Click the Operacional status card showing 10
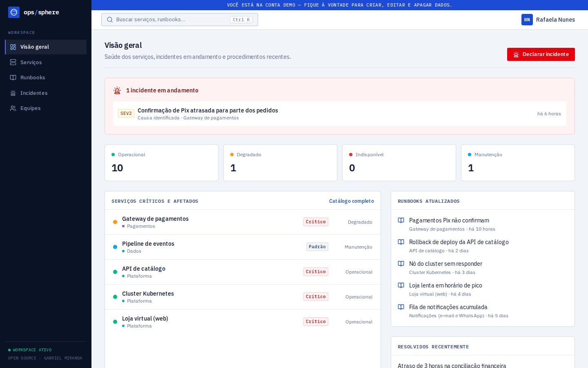 click(161, 163)
